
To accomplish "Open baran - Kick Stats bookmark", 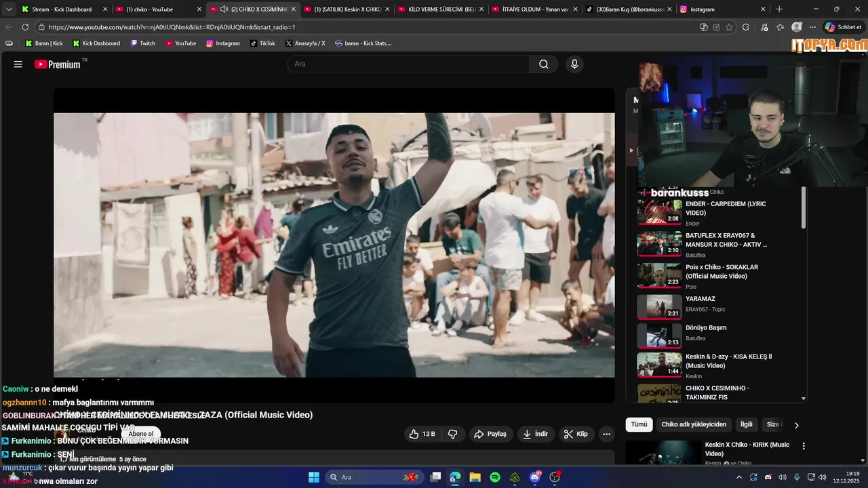I will 363,43.
